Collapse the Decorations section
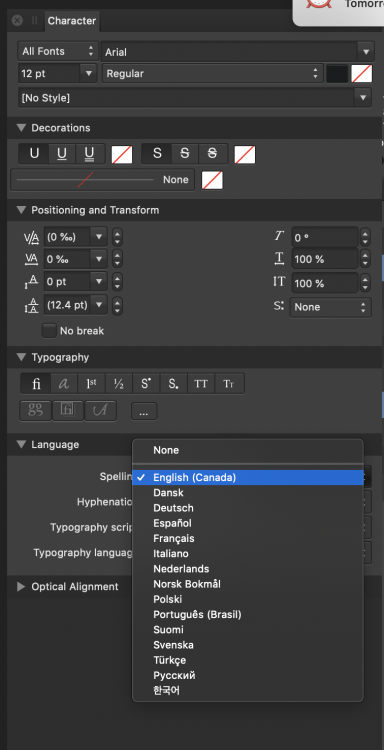The width and height of the screenshot is (384, 750). (x=21, y=128)
